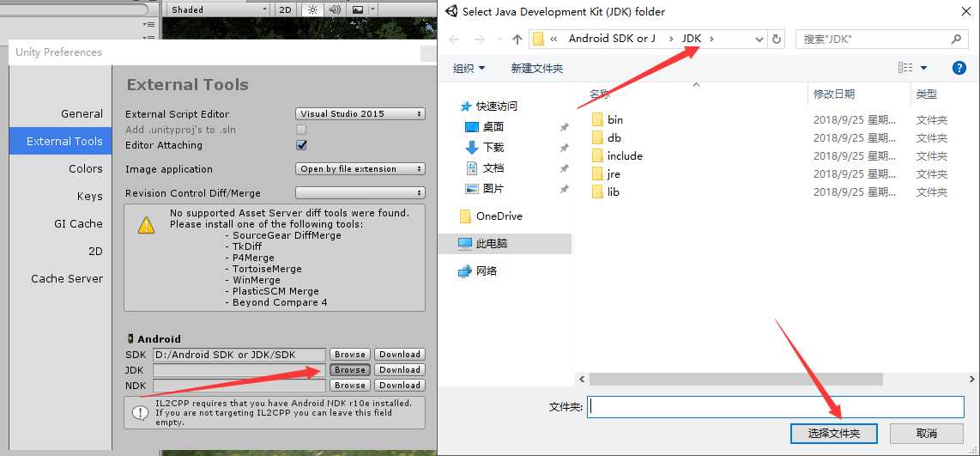Click the Forward arrow in file dialog
The image size is (980, 456).
pyautogui.click(x=480, y=39)
